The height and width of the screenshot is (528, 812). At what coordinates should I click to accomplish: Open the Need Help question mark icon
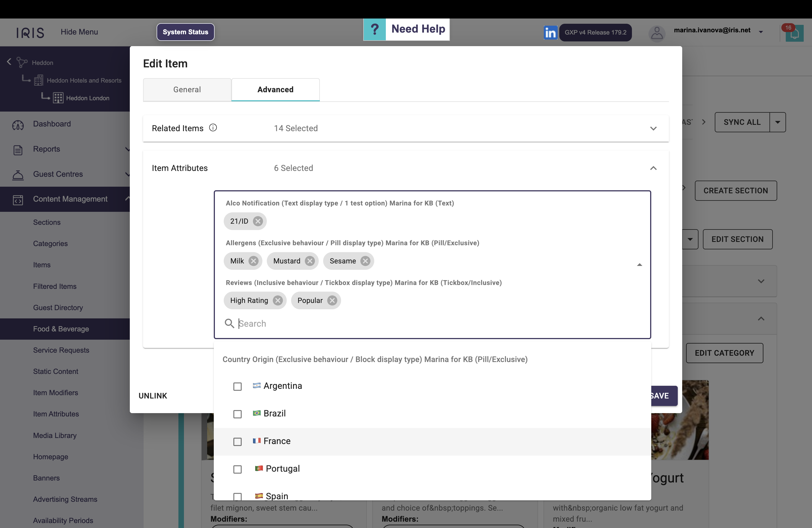coord(374,29)
